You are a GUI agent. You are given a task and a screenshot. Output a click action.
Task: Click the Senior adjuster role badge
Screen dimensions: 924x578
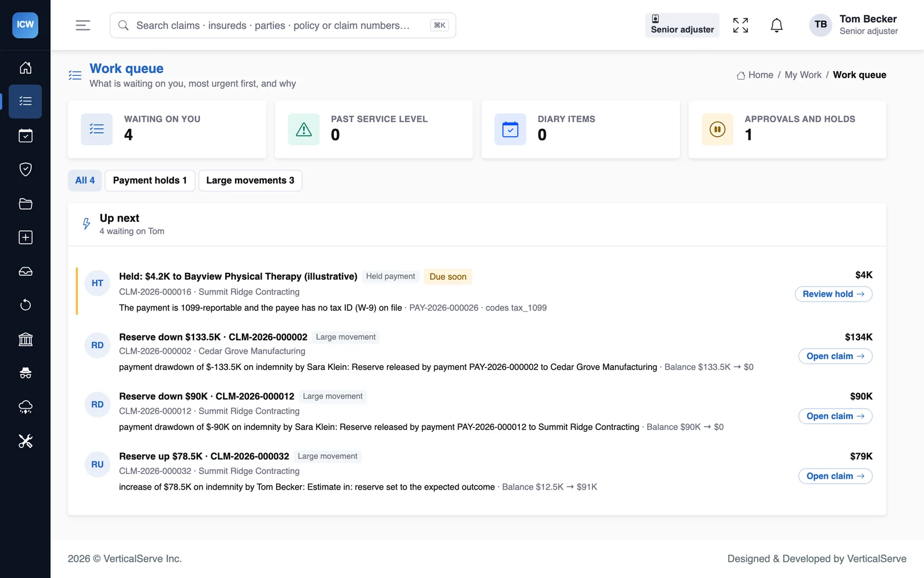(682, 25)
